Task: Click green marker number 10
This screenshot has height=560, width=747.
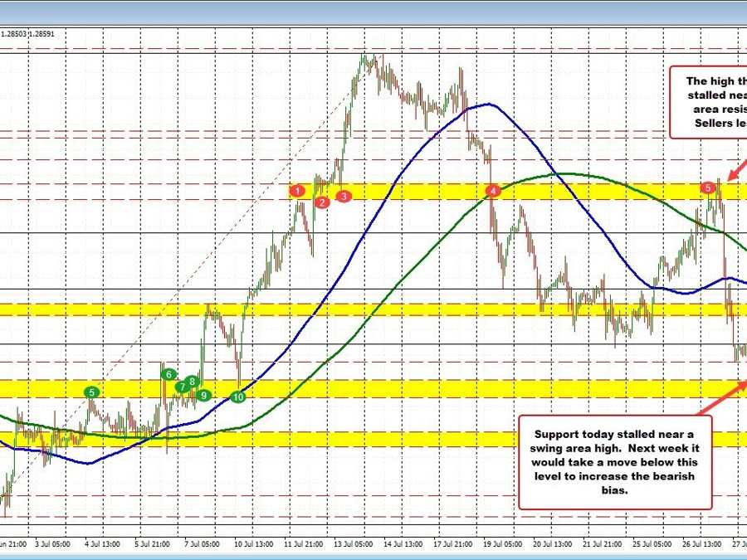Action: (238, 397)
